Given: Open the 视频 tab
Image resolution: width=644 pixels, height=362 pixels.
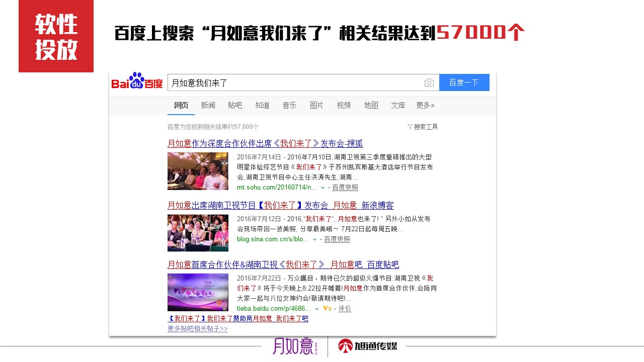Looking at the screenshot, I should 344,105.
